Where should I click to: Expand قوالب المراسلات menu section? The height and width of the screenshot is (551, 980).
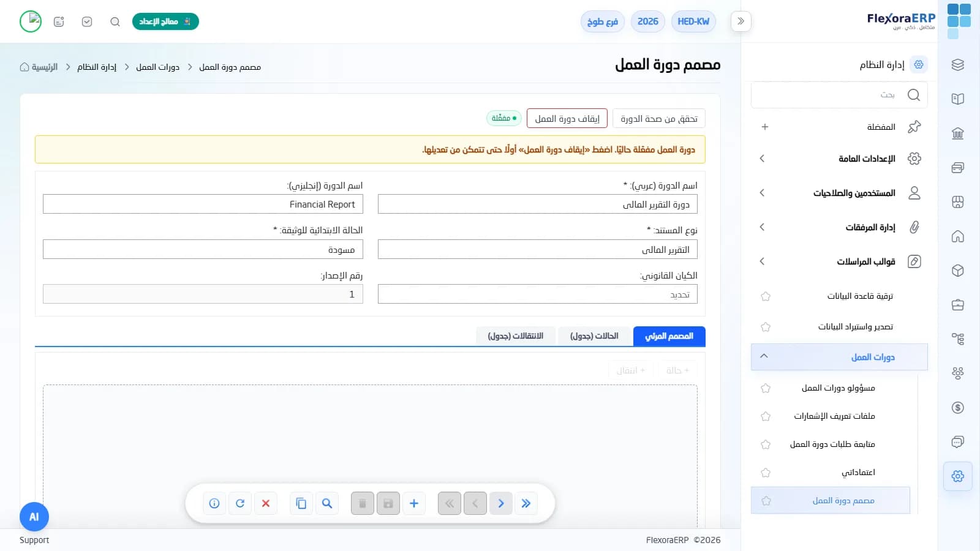(839, 261)
